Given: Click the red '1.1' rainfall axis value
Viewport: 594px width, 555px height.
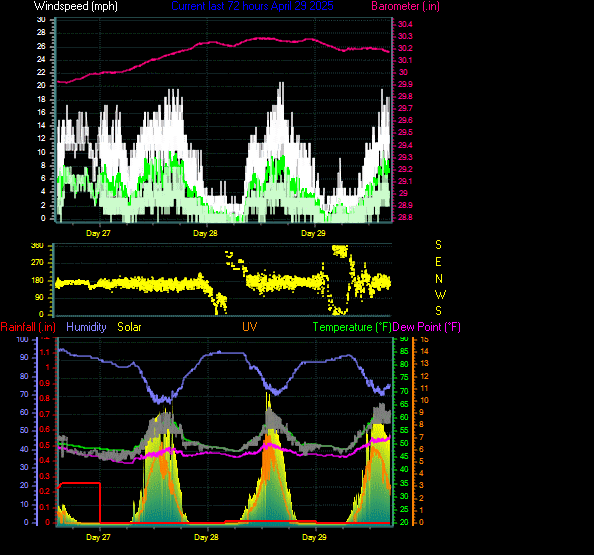Looking at the screenshot, I should tap(45, 352).
